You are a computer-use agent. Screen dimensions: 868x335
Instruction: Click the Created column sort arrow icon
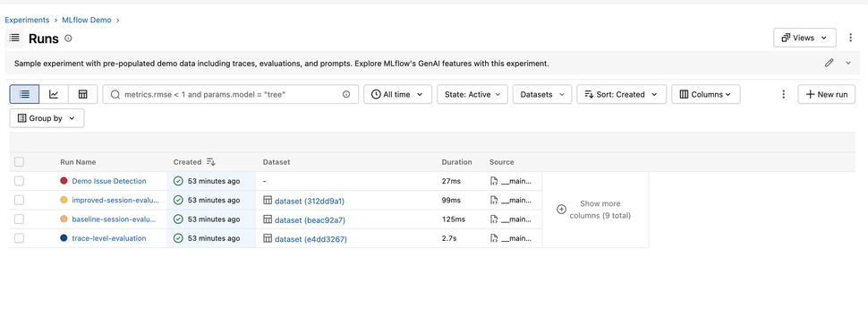tap(211, 162)
